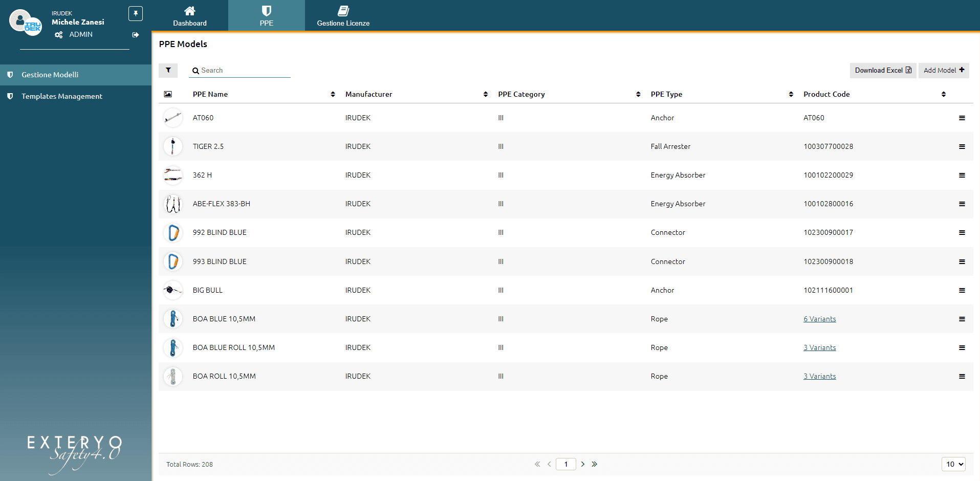Open row menu for 362 H

[x=962, y=175]
